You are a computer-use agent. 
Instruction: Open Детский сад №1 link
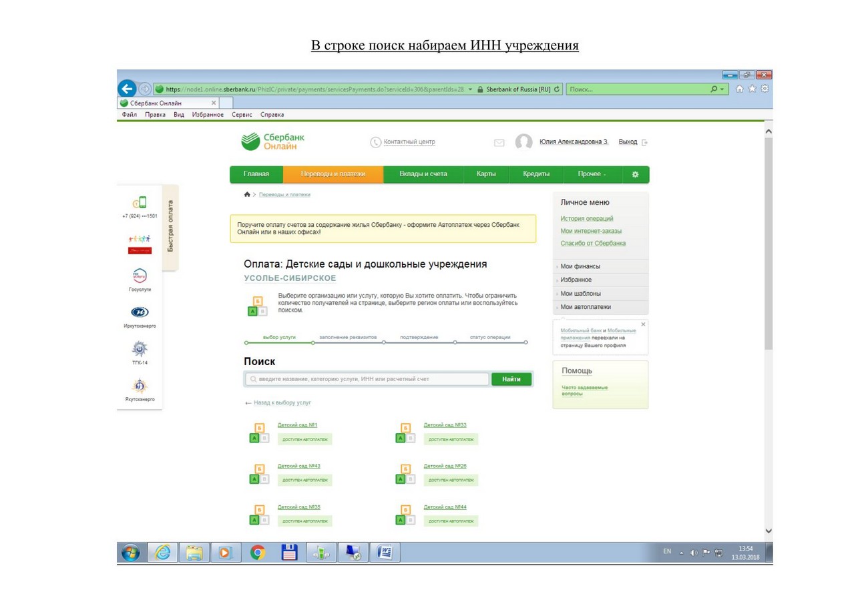point(297,425)
